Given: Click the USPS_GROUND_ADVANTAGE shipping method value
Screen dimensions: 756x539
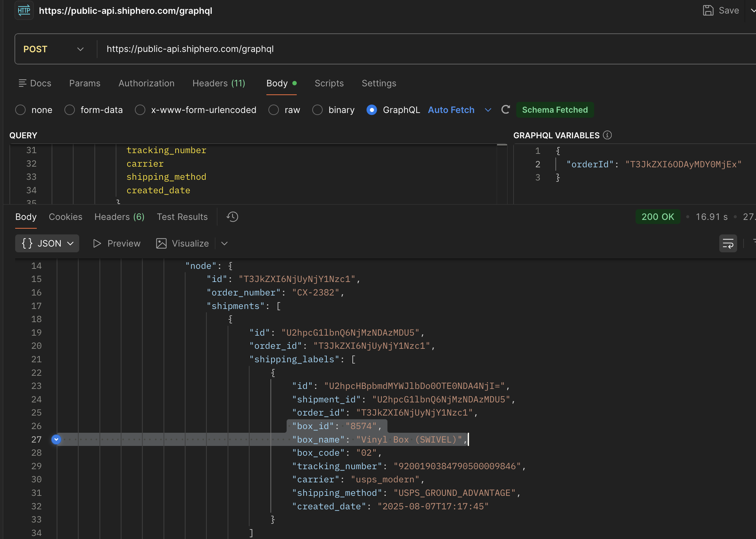Looking at the screenshot, I should 455,493.
